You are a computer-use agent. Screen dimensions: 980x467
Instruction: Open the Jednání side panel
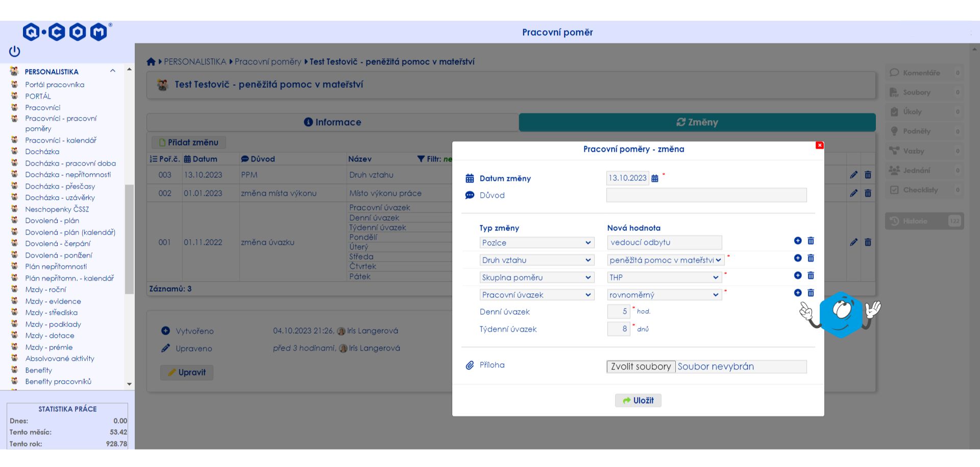coord(924,170)
